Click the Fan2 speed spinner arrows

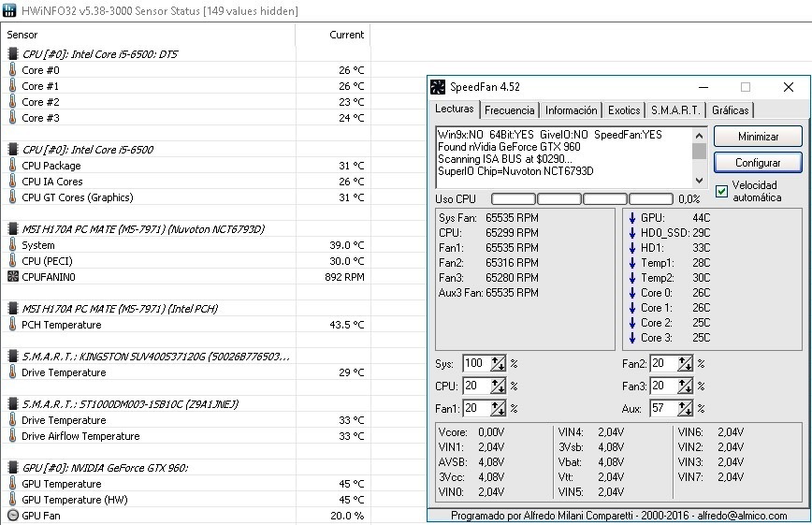tap(685, 364)
